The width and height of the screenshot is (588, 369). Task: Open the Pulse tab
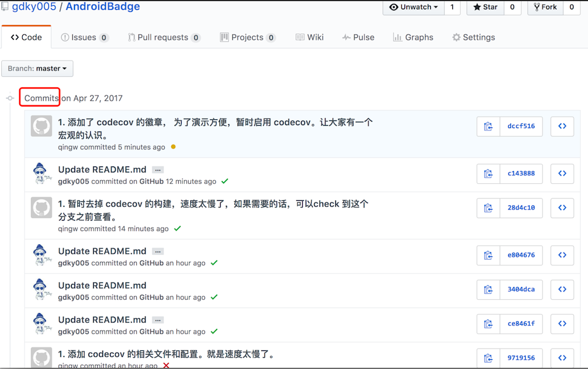358,37
